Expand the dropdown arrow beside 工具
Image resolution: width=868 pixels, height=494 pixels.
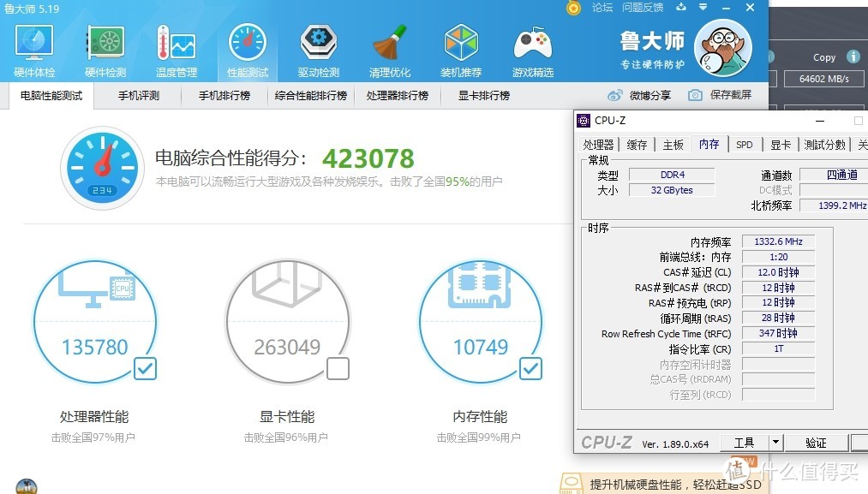(x=775, y=443)
